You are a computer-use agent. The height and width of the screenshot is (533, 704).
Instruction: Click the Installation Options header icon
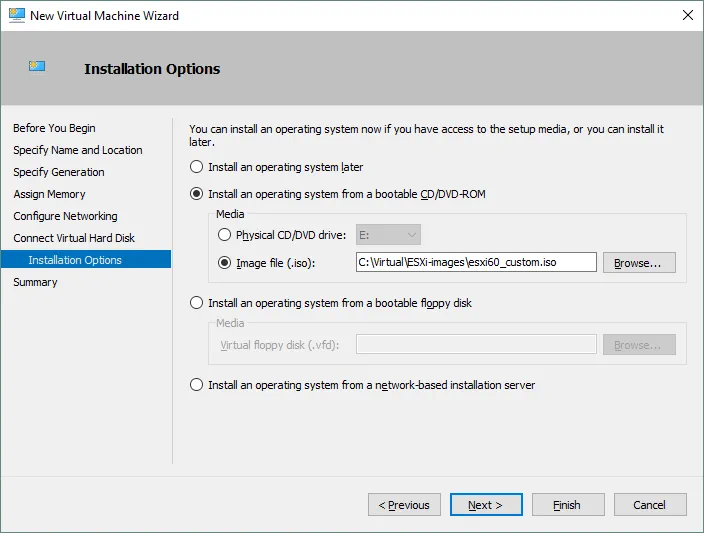coord(37,67)
